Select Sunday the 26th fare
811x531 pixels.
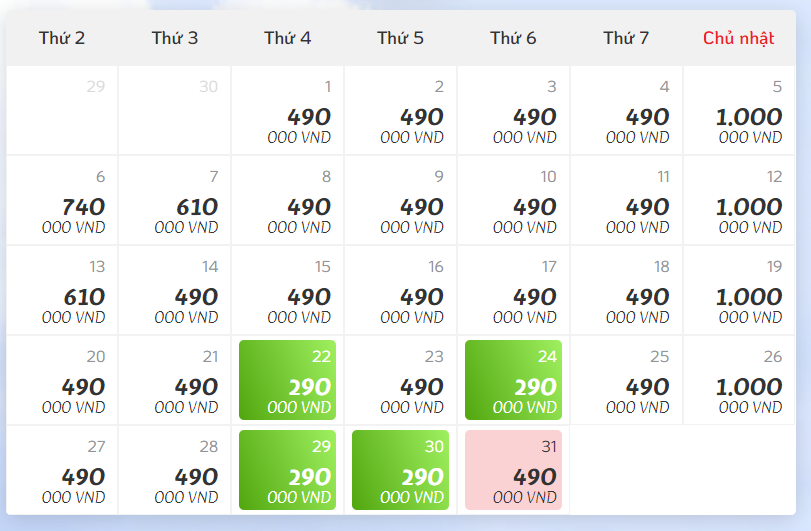click(739, 380)
